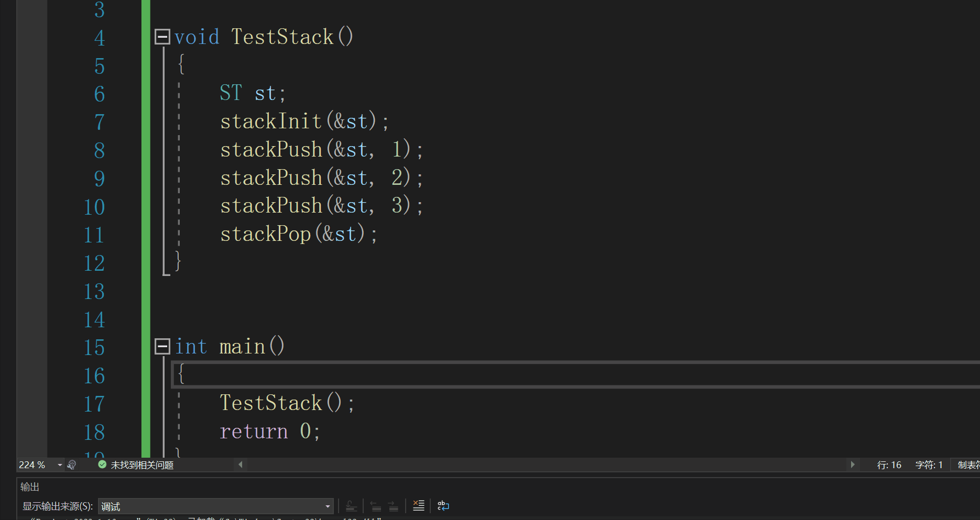
Task: Open the 224 % zoom dropdown
Action: point(60,465)
